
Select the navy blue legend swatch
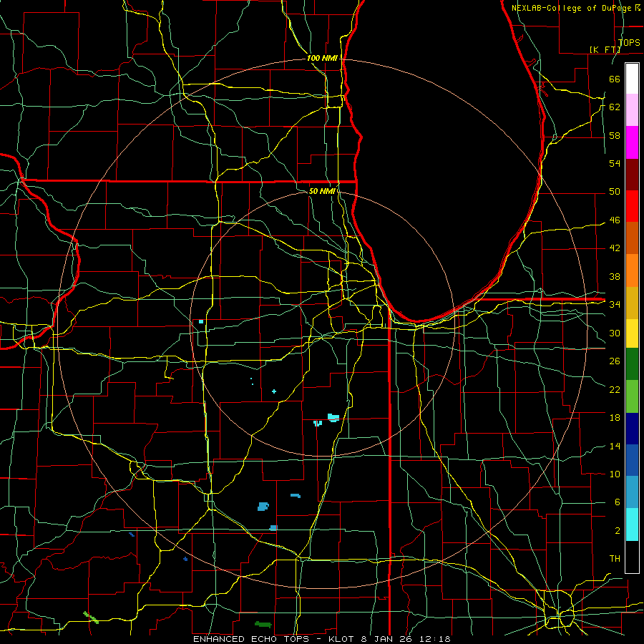pos(632,429)
